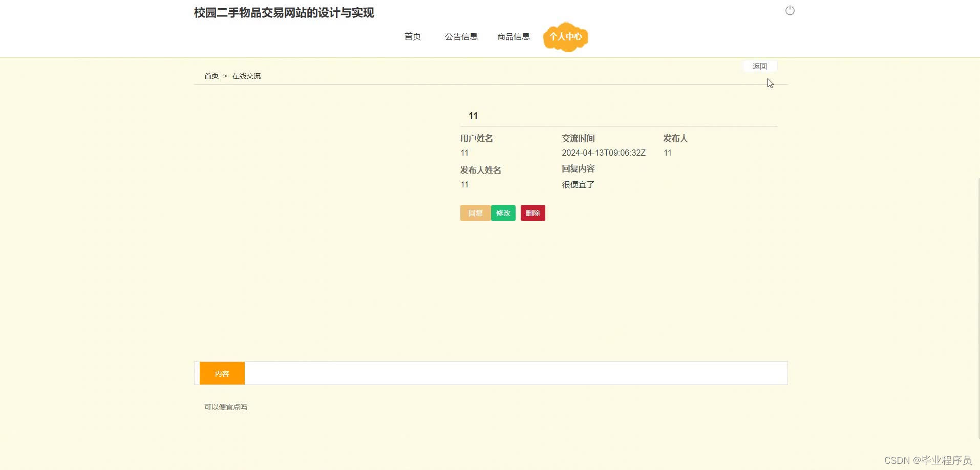This screenshot has width=980, height=470.
Task: Open the 公告信息 menu item
Action: pos(461,36)
